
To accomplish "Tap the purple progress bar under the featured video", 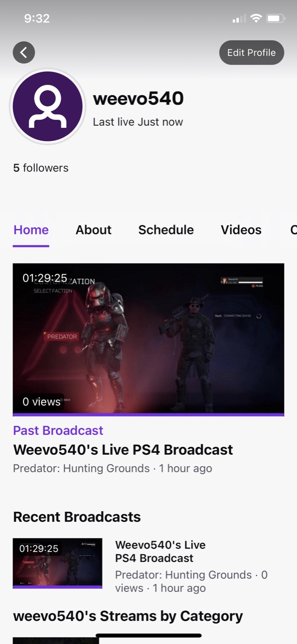I will pos(148,415).
